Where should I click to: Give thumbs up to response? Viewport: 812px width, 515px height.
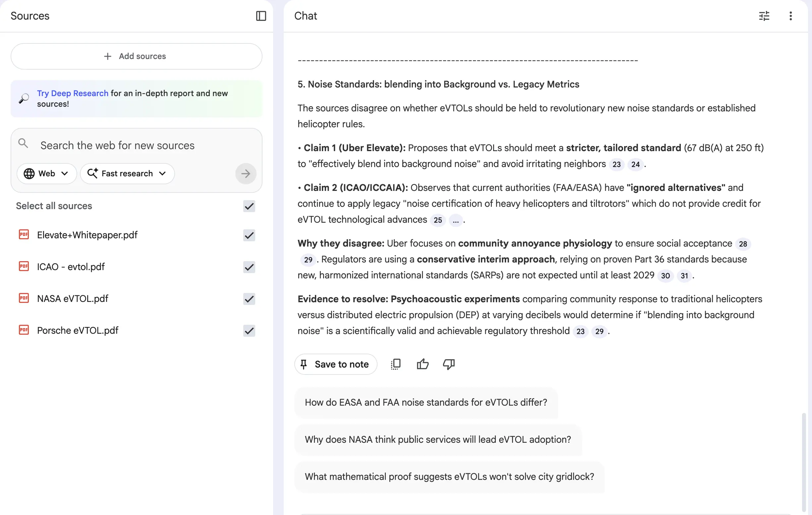point(422,364)
